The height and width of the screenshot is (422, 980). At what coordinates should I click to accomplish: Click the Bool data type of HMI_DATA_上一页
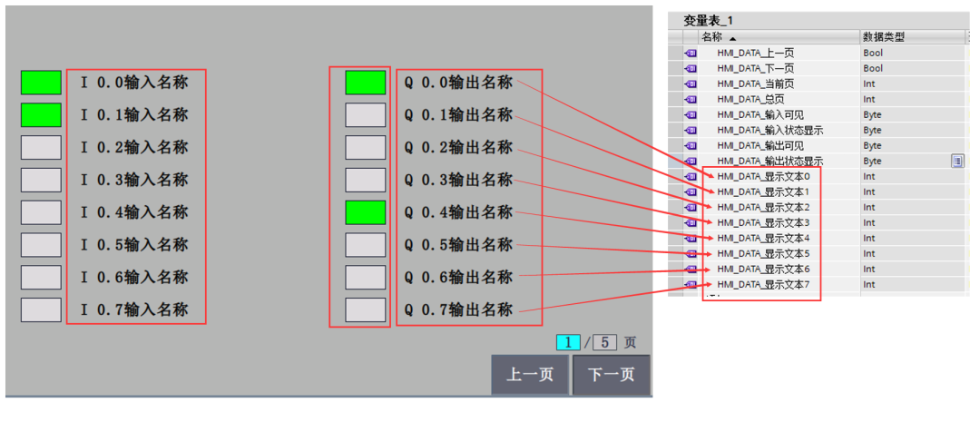coord(873,54)
